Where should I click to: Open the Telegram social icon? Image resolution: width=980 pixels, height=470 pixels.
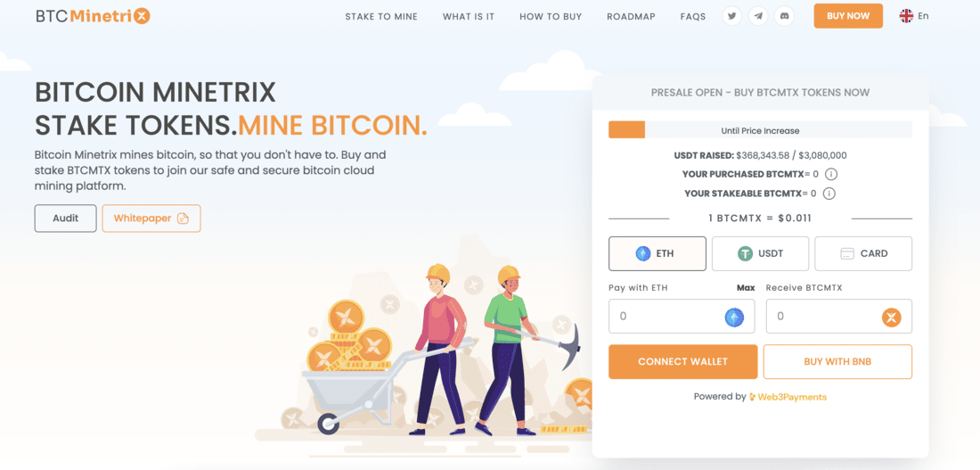coord(758,16)
